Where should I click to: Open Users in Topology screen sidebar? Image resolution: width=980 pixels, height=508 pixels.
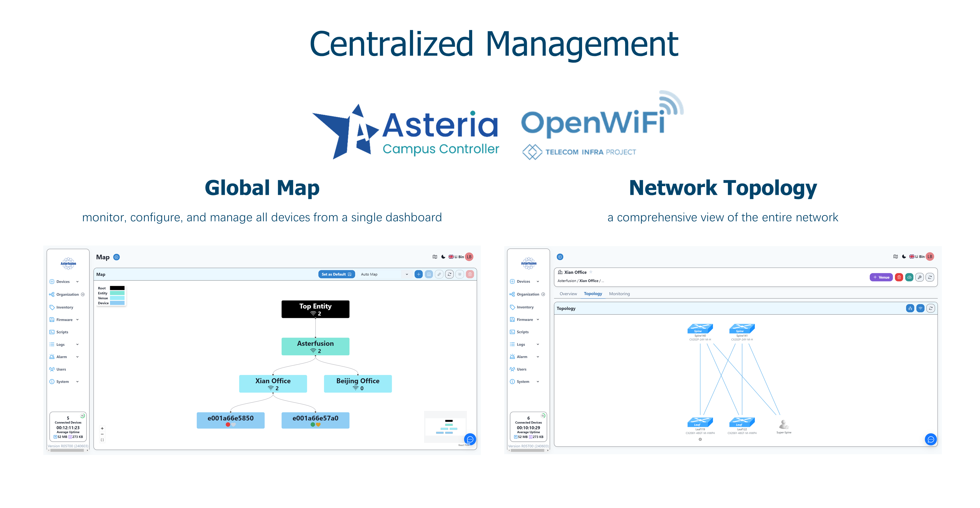518,369
